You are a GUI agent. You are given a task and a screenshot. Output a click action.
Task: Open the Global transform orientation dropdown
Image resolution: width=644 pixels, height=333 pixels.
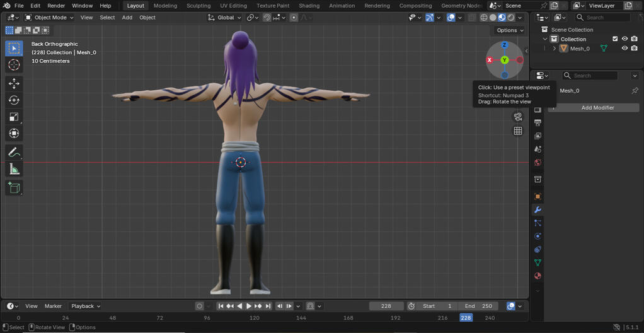click(x=226, y=18)
